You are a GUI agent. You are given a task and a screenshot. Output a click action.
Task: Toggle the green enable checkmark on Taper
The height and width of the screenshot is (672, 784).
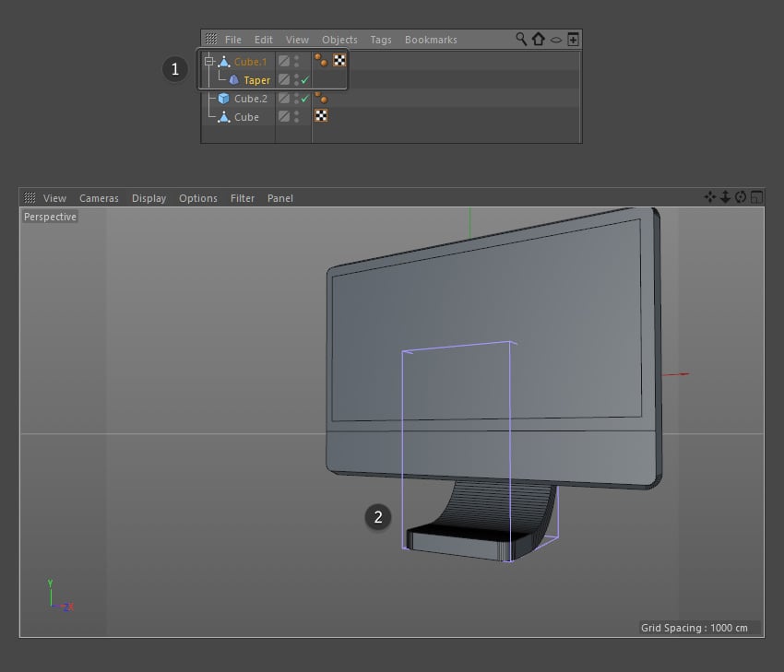tap(304, 80)
